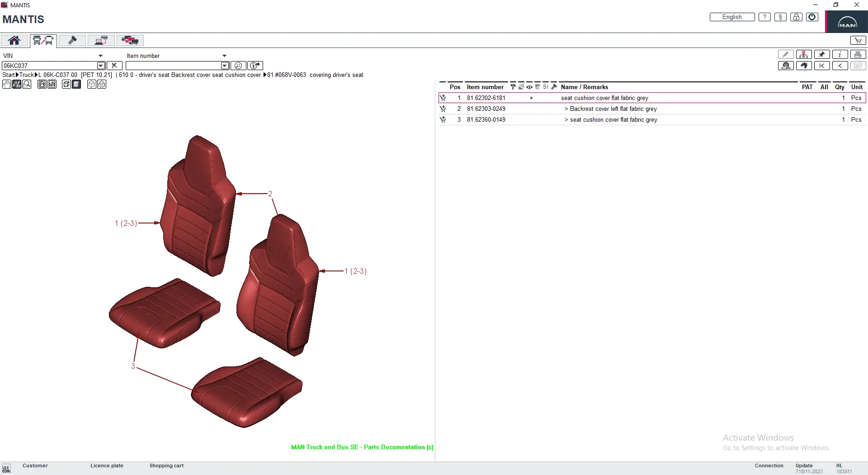Expand the 06KC037 vehicle dropdown list

tap(100, 66)
